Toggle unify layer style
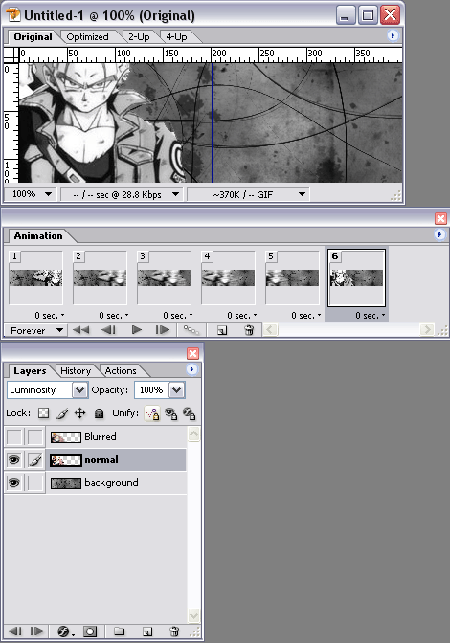The height and width of the screenshot is (643, 450). pos(189,413)
